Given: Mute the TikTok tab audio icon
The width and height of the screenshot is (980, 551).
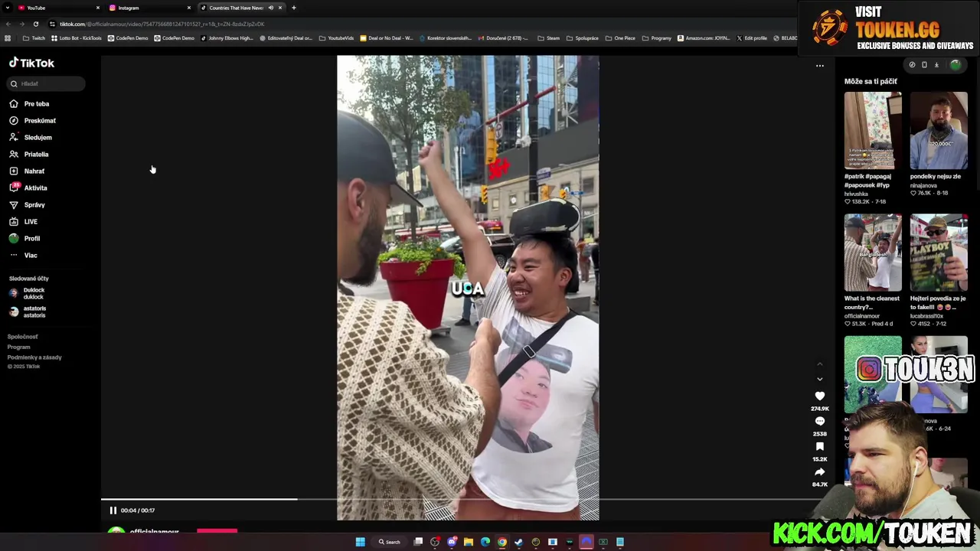Looking at the screenshot, I should coord(270,8).
